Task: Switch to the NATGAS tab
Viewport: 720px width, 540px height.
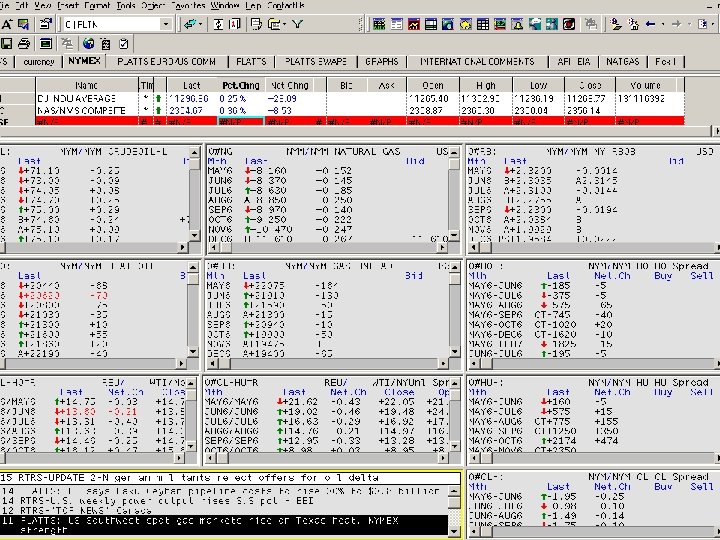Action: point(622,62)
